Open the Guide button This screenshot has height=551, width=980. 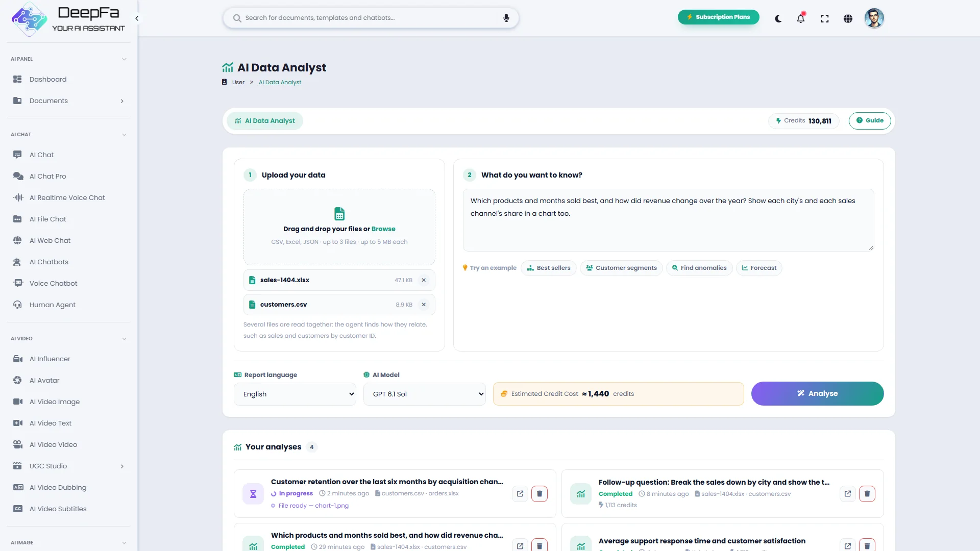tap(870, 120)
